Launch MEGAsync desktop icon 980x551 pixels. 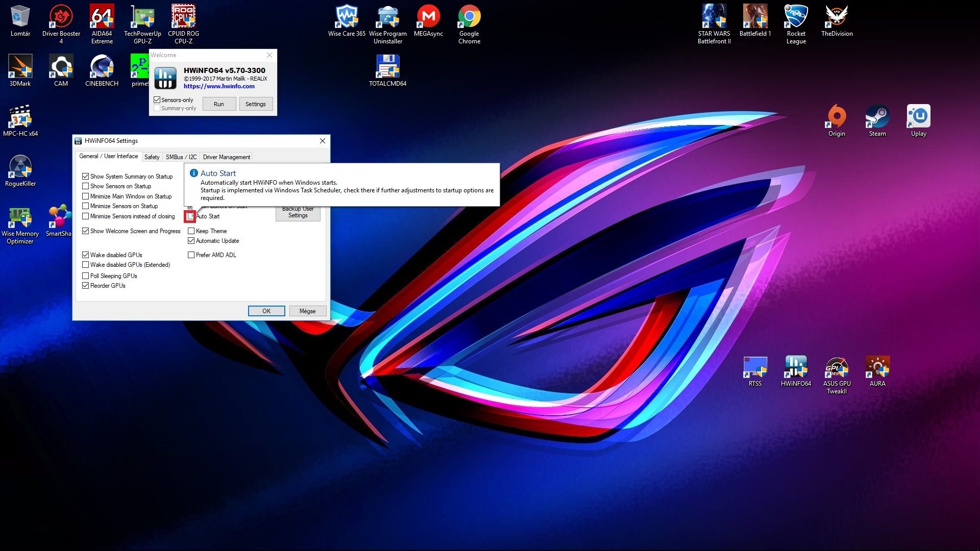428,21
